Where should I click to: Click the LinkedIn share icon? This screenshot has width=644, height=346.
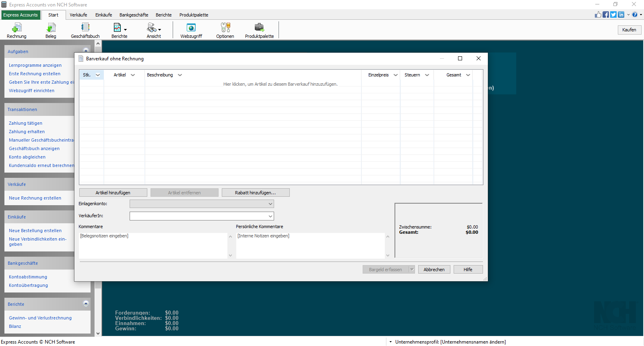tap(621, 14)
